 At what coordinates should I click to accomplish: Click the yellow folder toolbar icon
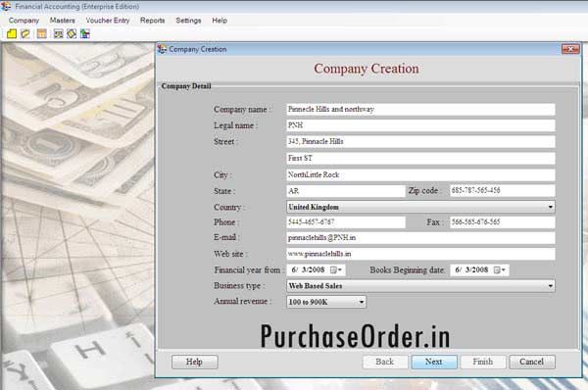pos(12,34)
